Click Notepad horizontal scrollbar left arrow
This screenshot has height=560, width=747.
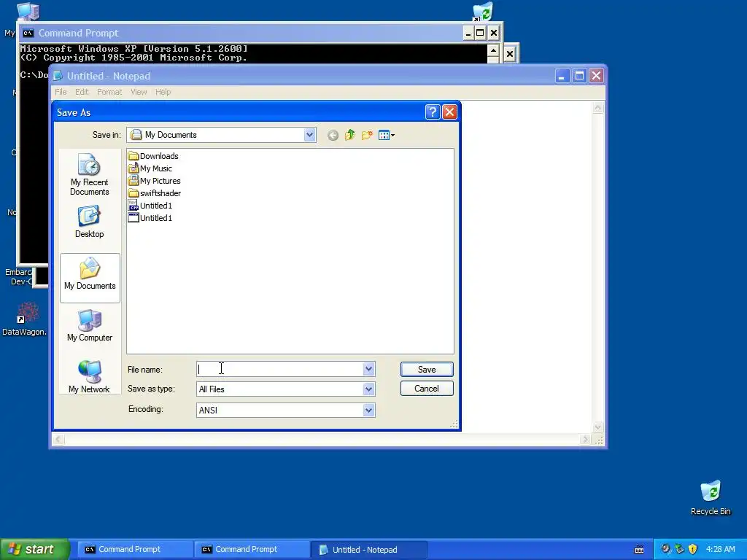pos(58,440)
